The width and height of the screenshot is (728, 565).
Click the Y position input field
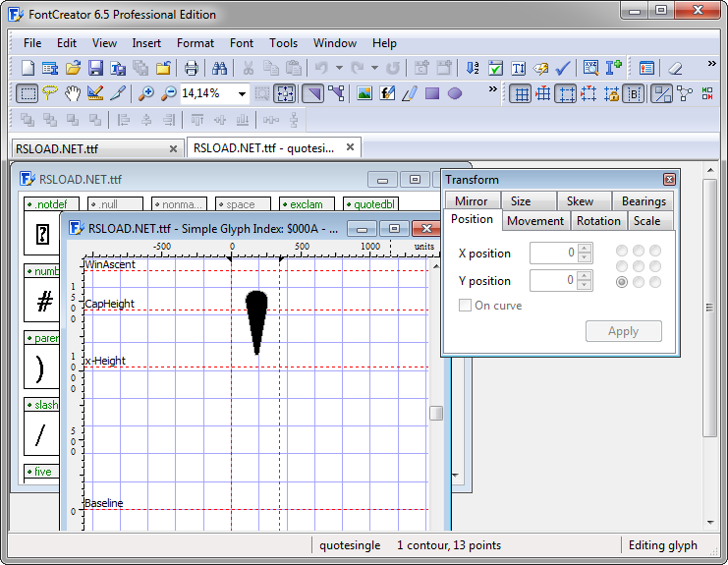click(554, 280)
